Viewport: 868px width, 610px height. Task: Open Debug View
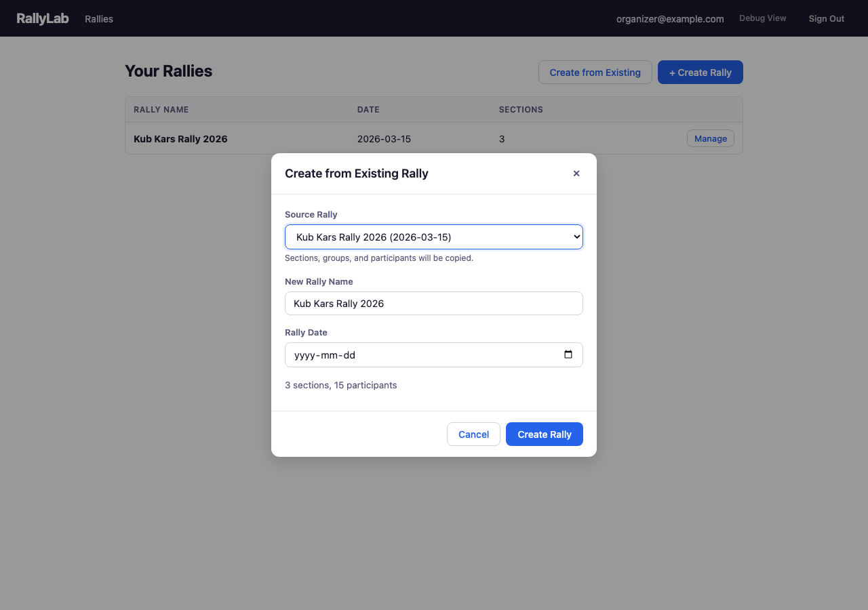762,18
